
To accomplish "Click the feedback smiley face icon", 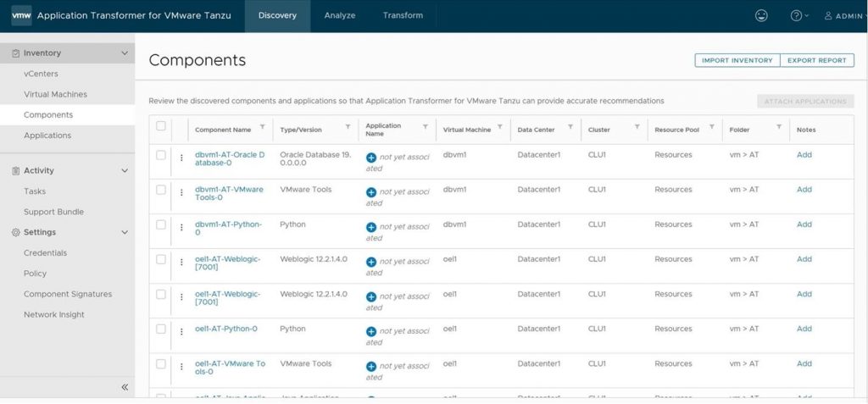I will click(x=762, y=15).
